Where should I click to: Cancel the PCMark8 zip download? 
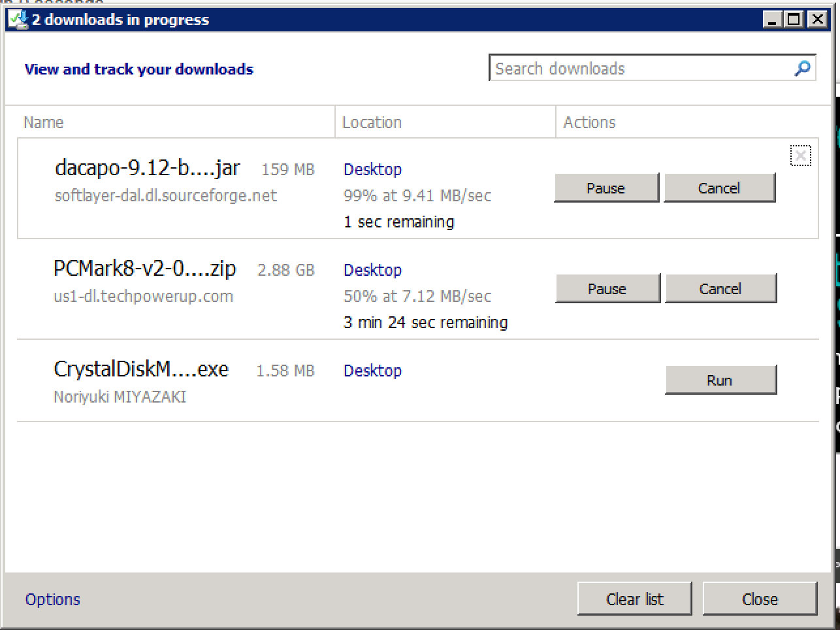coord(720,289)
